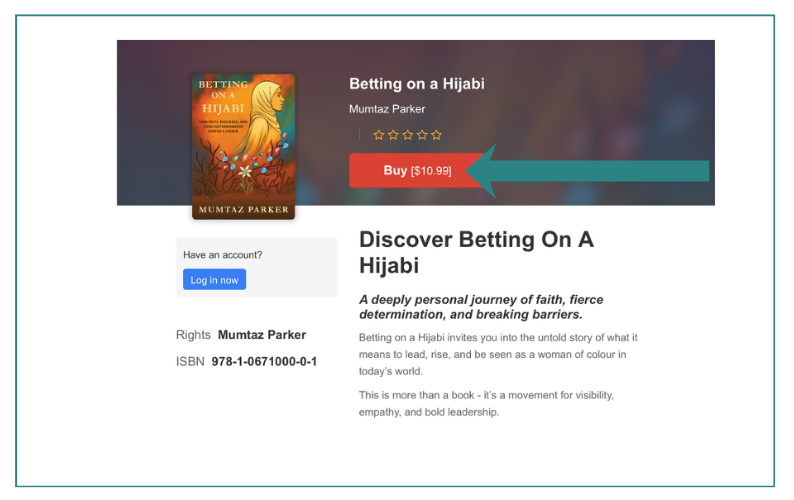Click the bold italic tagline about faith
Screen dimensions: 794x500
coord(481,307)
